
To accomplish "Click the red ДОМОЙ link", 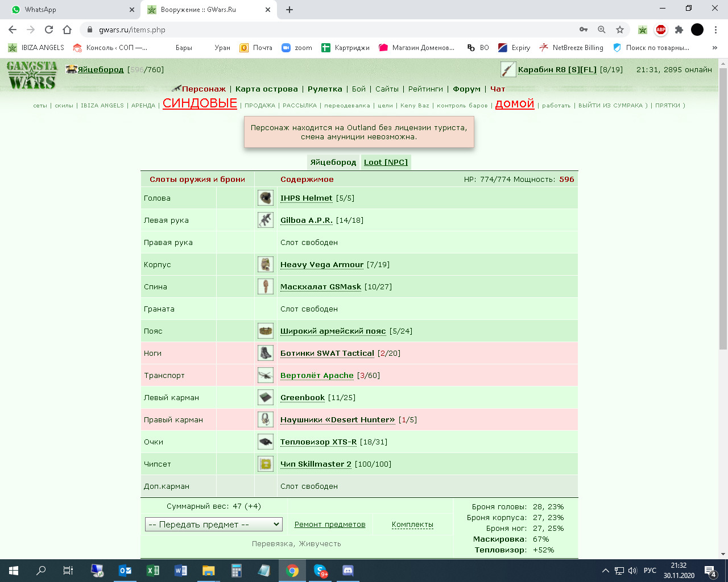I will [x=515, y=104].
